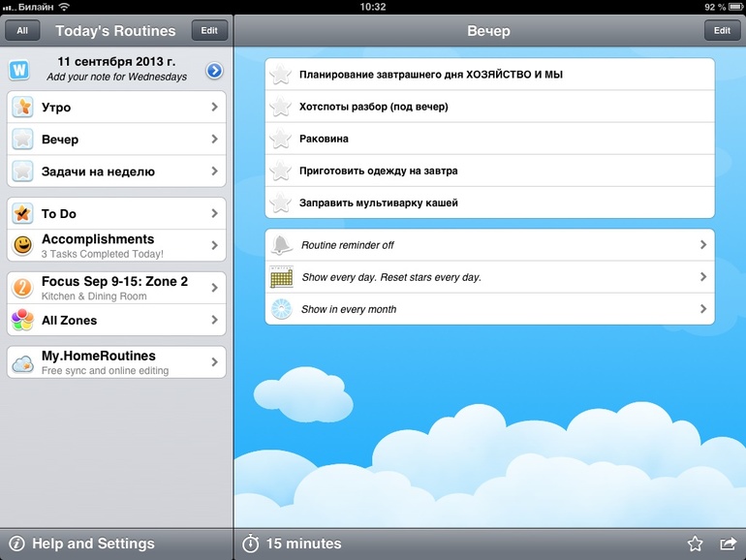Expand the My.HomeRoutines row chevron
The height and width of the screenshot is (560, 746).
pos(214,362)
